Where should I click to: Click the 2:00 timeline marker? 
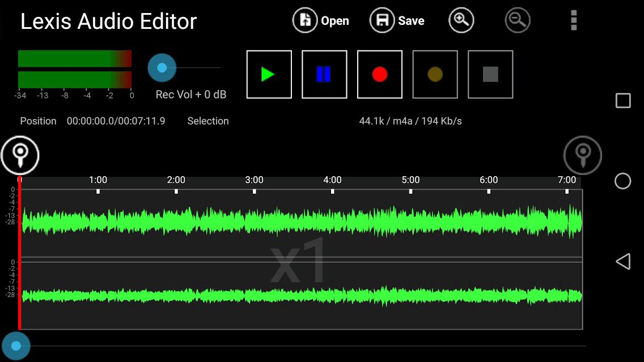(x=176, y=180)
